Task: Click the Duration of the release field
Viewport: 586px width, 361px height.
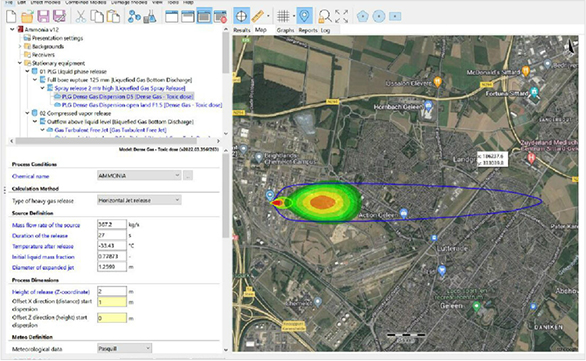Action: [x=112, y=235]
